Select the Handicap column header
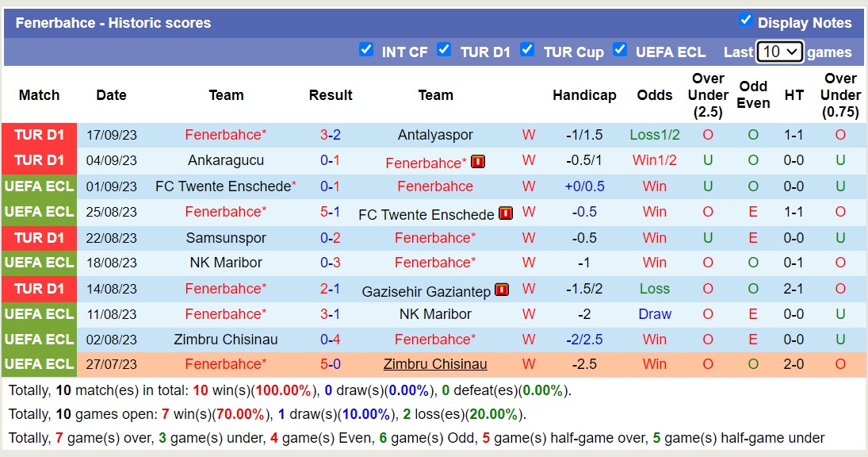This screenshot has height=457, width=868. pos(584,95)
